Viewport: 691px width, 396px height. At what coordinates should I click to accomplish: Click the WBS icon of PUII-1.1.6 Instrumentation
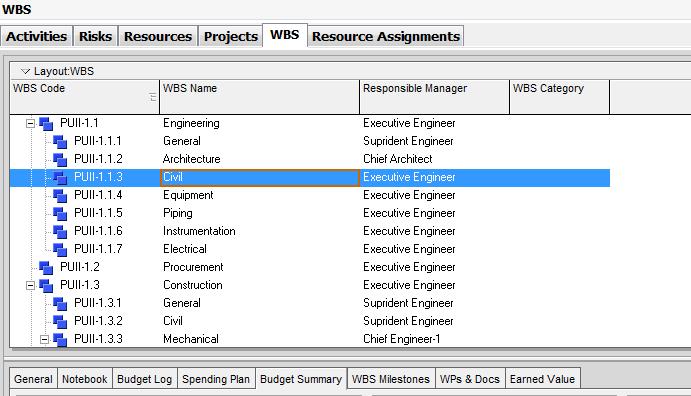point(60,232)
